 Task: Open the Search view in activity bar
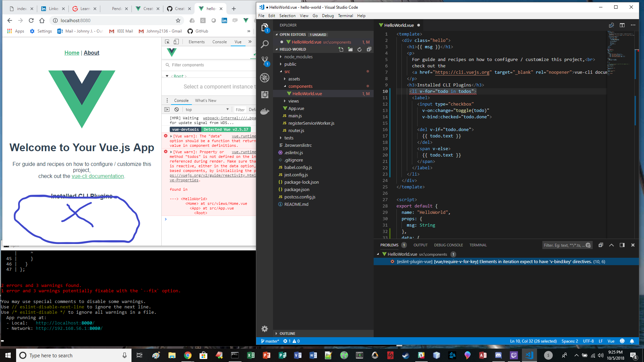[x=265, y=44]
